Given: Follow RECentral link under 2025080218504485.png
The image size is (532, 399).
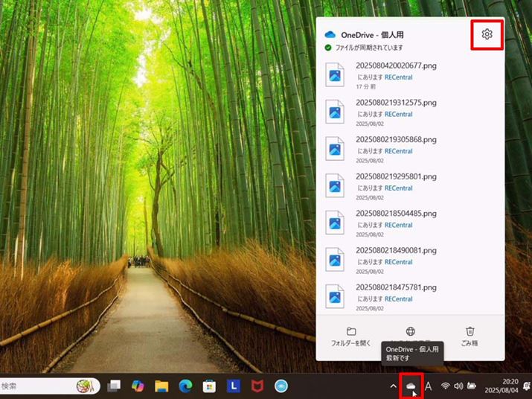Looking at the screenshot, I should [x=399, y=225].
